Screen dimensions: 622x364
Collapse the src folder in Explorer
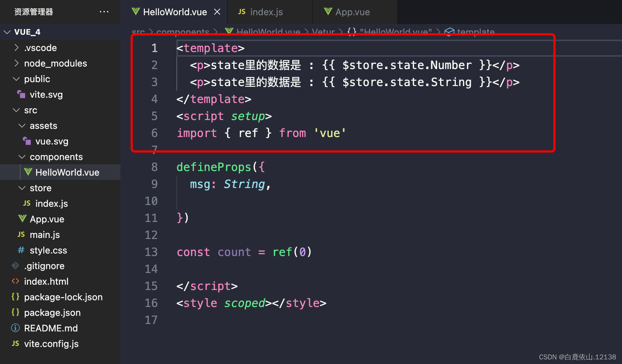point(16,110)
